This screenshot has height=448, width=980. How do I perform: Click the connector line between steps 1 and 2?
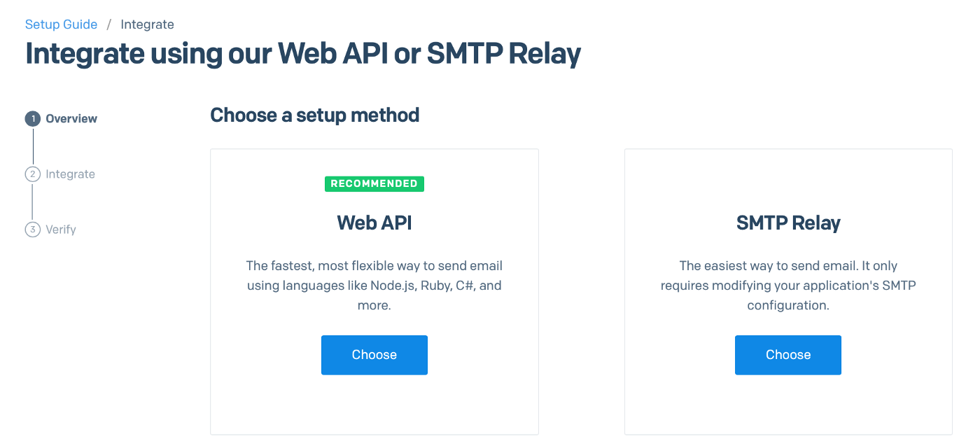tap(33, 147)
